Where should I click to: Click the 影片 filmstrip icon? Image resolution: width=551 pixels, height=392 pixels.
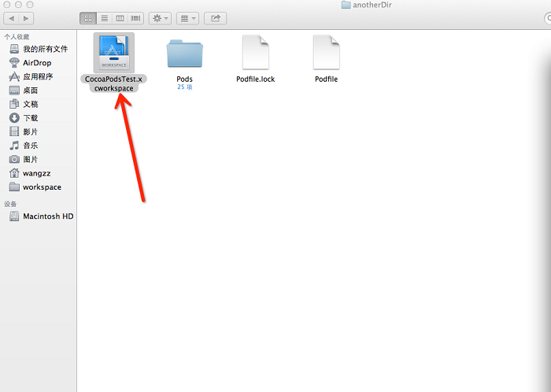tap(14, 131)
